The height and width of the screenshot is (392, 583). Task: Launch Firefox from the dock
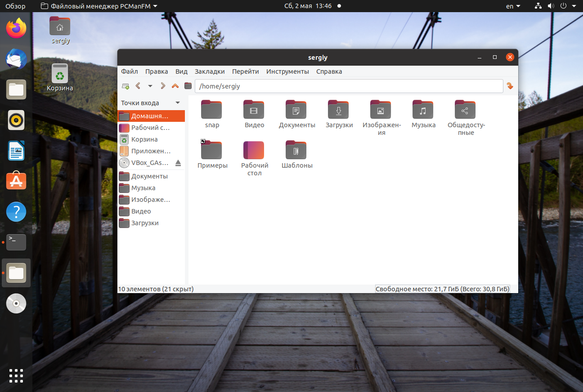(16, 28)
